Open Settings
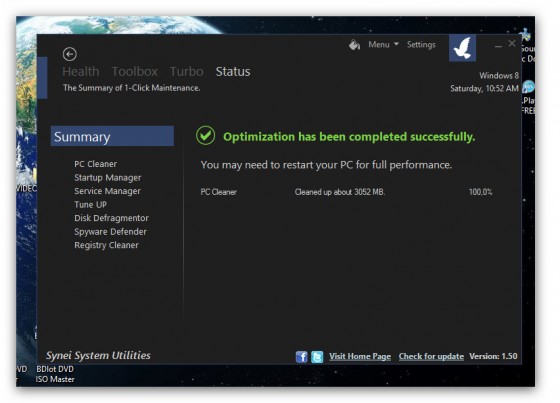Viewport: 560px width, 403px height. pyautogui.click(x=421, y=45)
